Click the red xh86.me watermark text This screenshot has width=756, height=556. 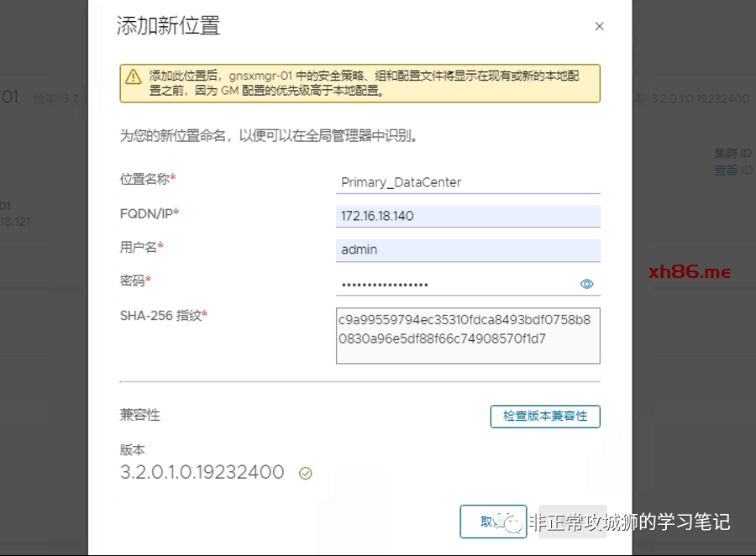pos(690,272)
